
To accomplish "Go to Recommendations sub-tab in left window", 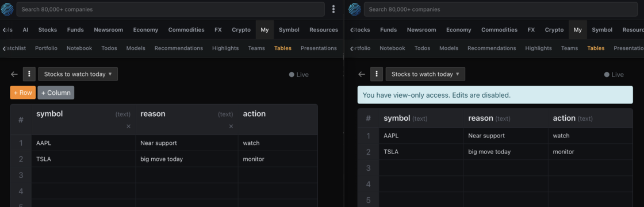I will click(x=179, y=48).
